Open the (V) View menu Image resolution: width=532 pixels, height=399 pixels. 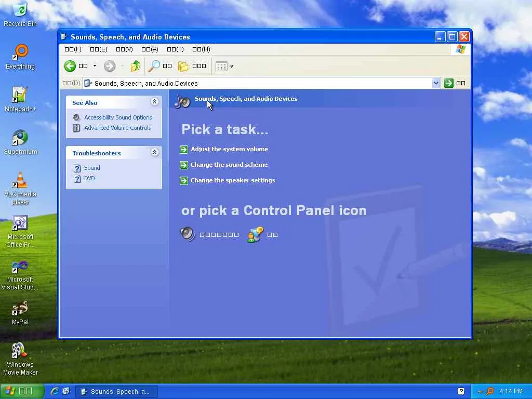(x=124, y=49)
